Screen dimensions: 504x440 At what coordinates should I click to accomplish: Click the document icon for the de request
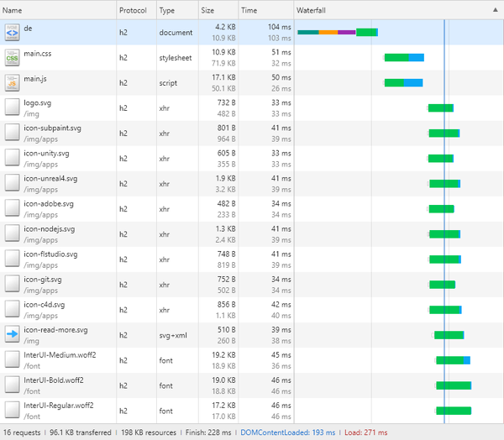point(12,32)
